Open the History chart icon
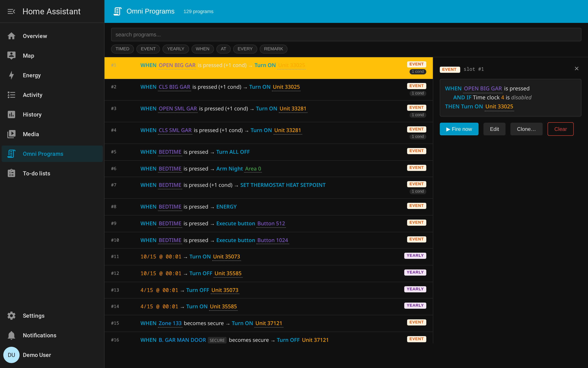This screenshot has height=368, width=588. click(x=11, y=115)
